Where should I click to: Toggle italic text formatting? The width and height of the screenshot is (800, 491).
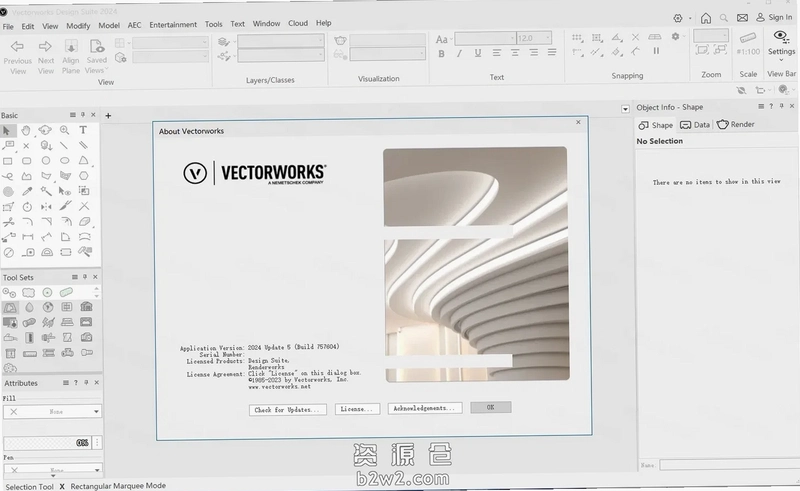pos(459,53)
